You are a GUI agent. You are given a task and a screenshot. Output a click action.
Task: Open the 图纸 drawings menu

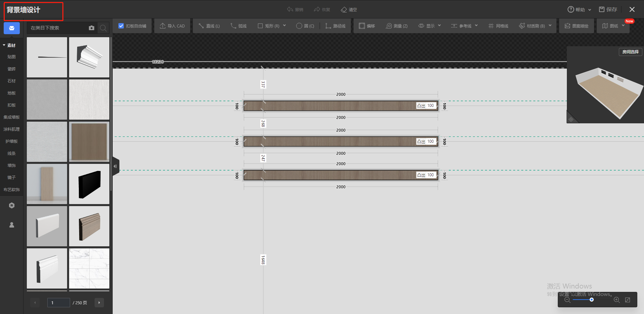610,26
